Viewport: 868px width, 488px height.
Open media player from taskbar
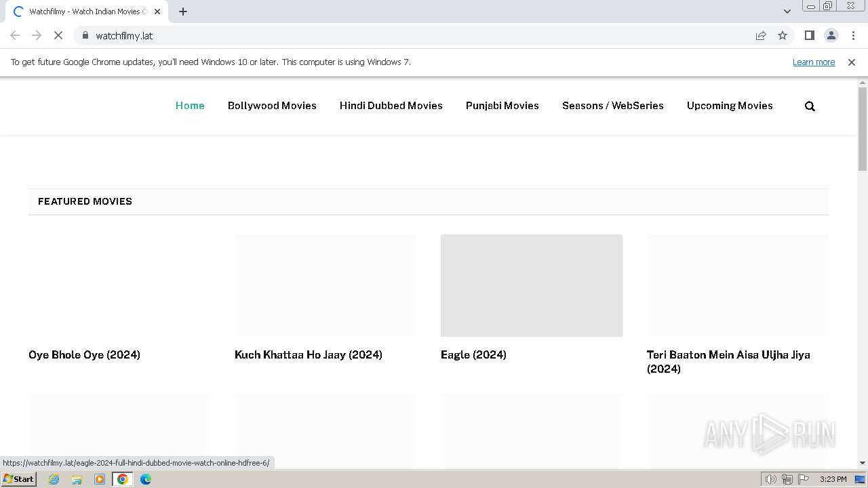[x=100, y=479]
